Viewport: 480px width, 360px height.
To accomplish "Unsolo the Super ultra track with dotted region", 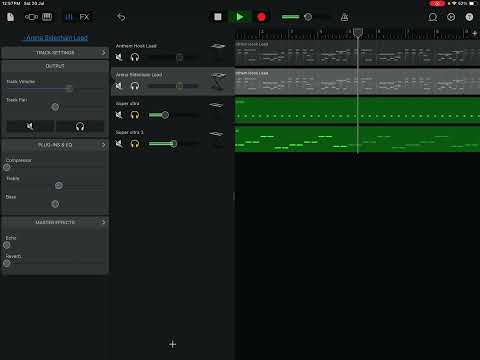I will (x=135, y=115).
